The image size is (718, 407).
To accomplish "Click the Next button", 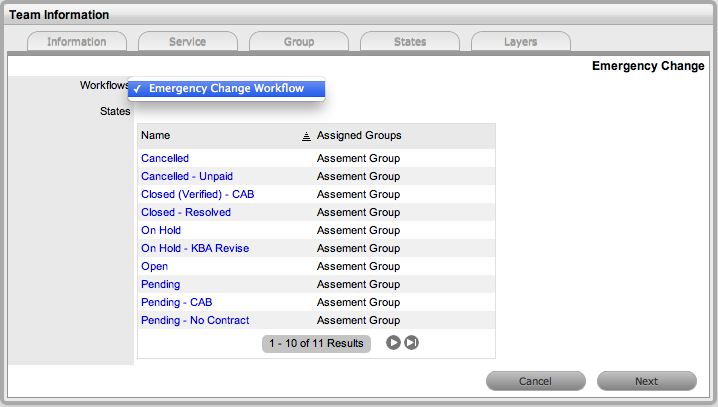I will click(x=646, y=381).
